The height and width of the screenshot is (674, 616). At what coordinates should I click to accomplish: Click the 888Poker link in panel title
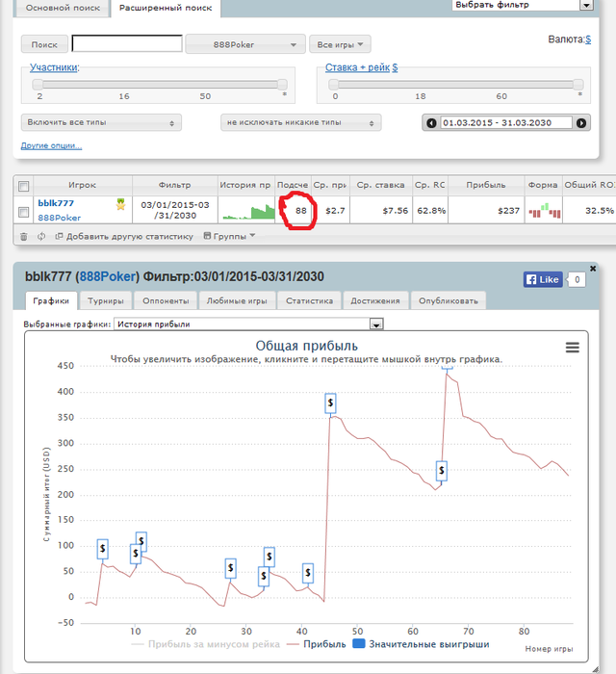(108, 276)
